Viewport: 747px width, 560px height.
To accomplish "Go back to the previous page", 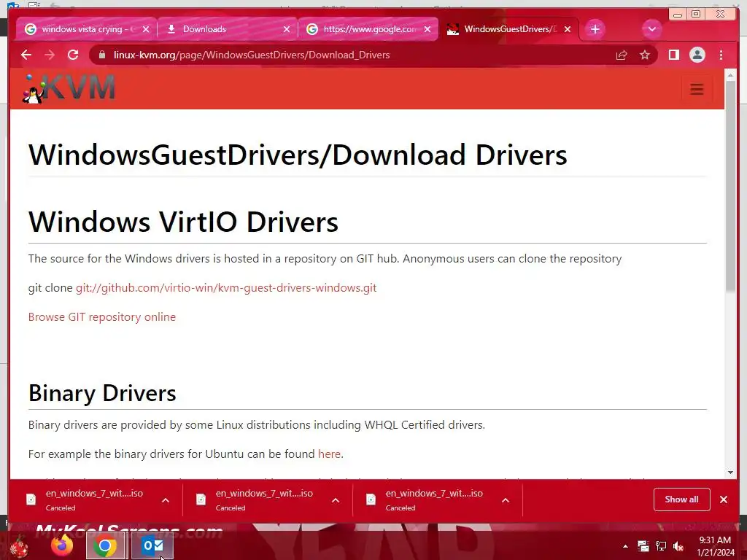I will coord(26,55).
